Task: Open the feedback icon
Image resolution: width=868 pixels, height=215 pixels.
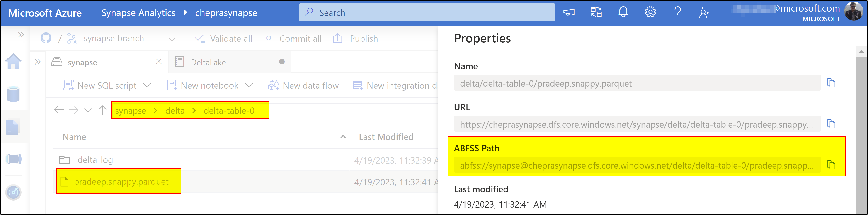Action: click(x=705, y=12)
